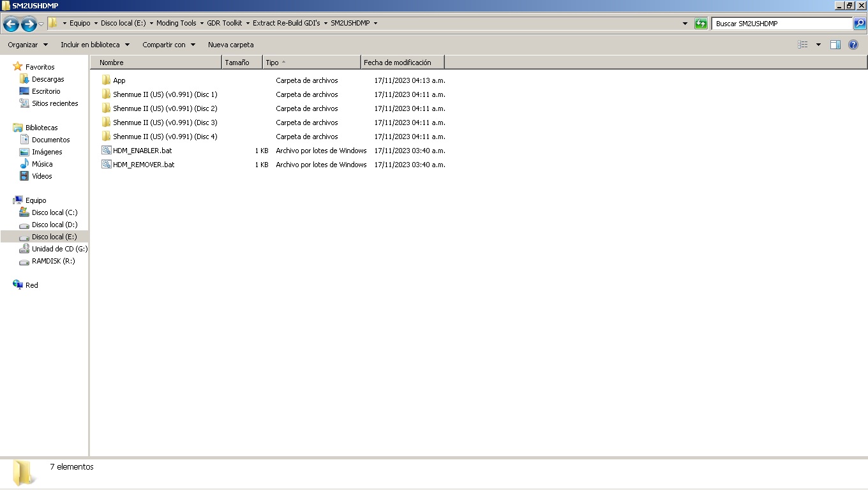
Task: Click Shenmue II (US) (v0.991) (Disc 3) name
Action: (x=165, y=122)
